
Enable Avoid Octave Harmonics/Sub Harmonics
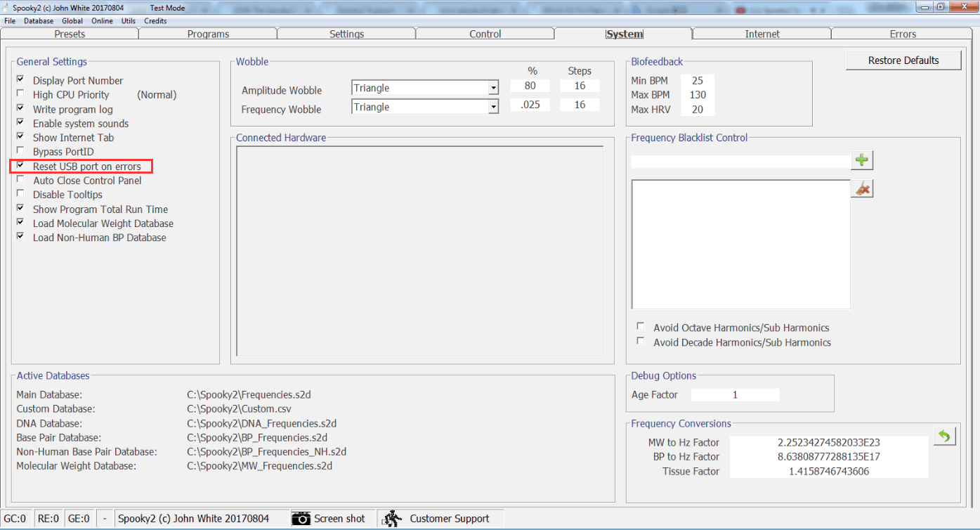[640, 327]
